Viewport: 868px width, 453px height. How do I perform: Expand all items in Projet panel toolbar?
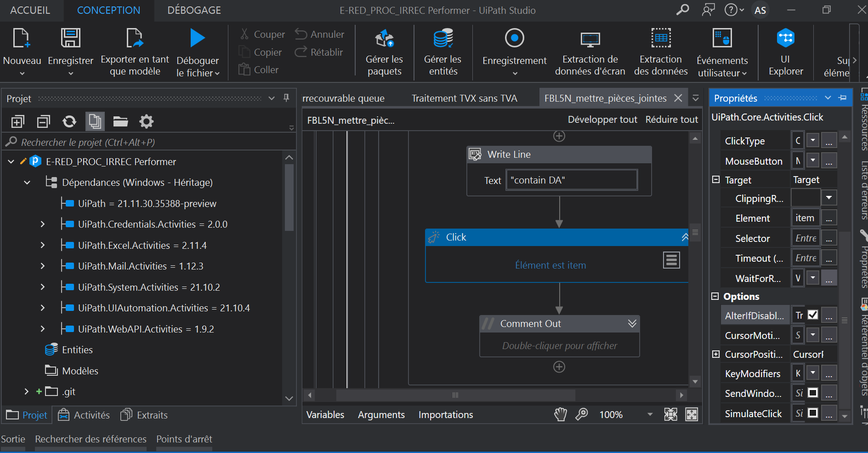point(17,121)
